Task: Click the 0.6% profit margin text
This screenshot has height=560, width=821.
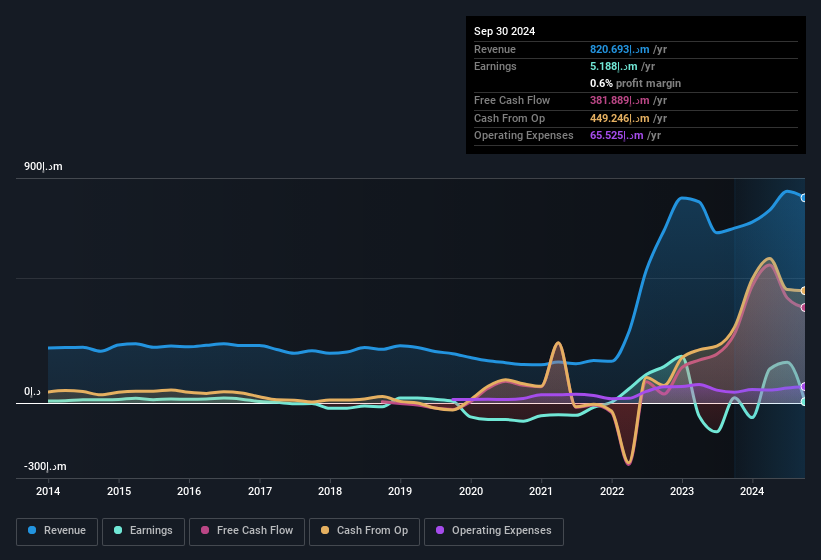Action: pos(635,83)
